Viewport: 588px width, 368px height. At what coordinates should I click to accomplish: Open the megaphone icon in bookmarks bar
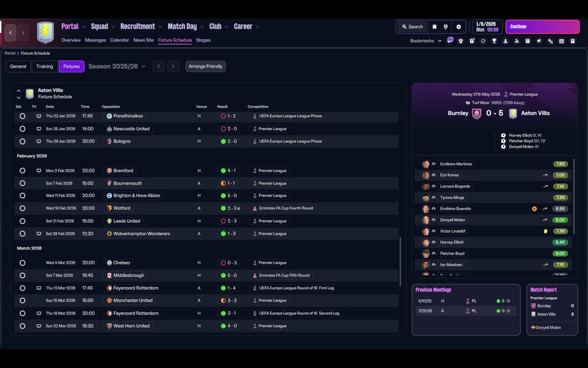coord(539,41)
